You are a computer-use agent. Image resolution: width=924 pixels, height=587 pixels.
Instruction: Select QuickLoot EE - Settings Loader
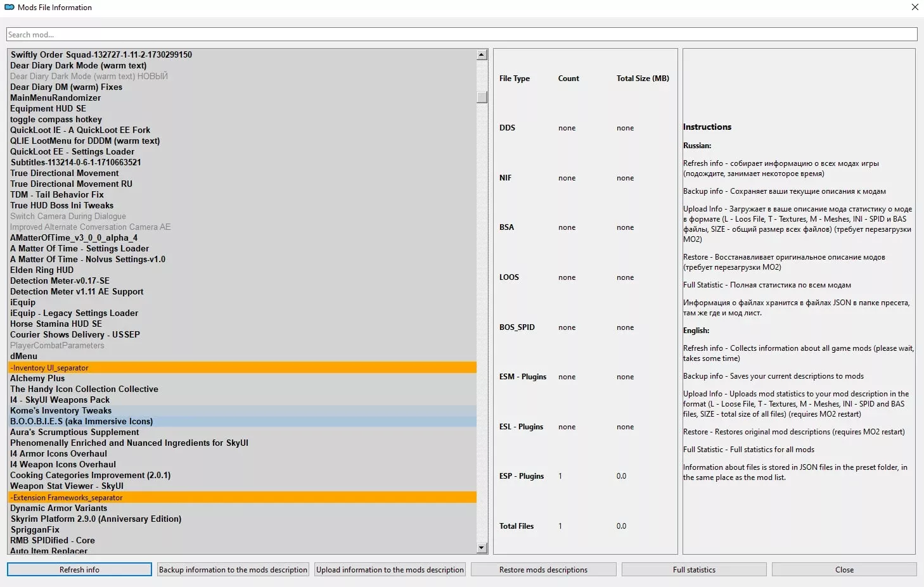pos(72,151)
